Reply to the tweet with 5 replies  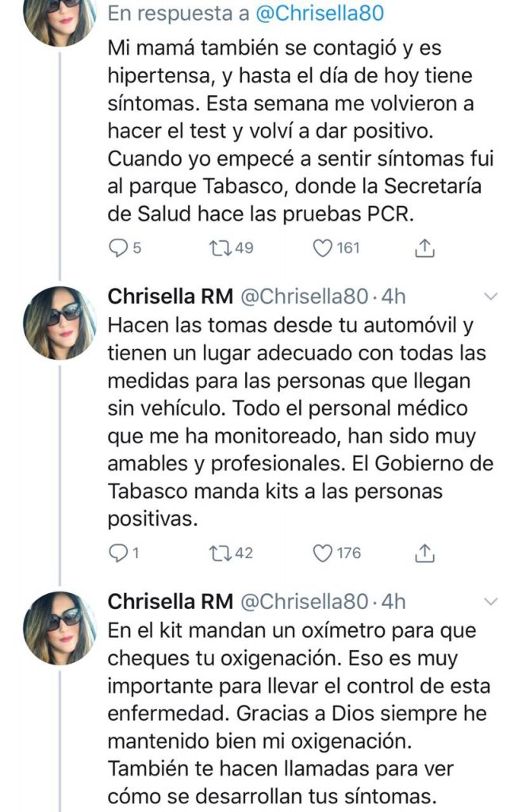point(117,249)
